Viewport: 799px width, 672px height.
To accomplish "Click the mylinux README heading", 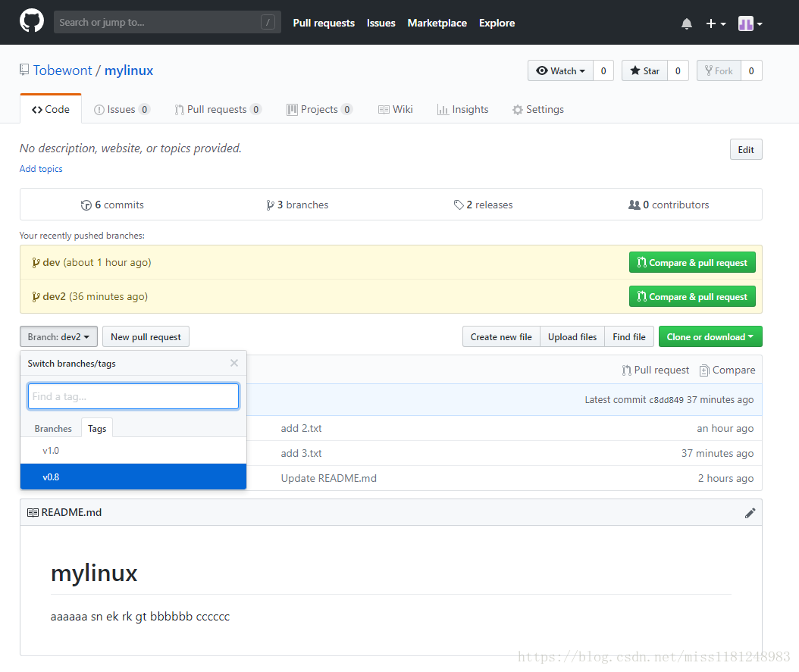I will [94, 574].
